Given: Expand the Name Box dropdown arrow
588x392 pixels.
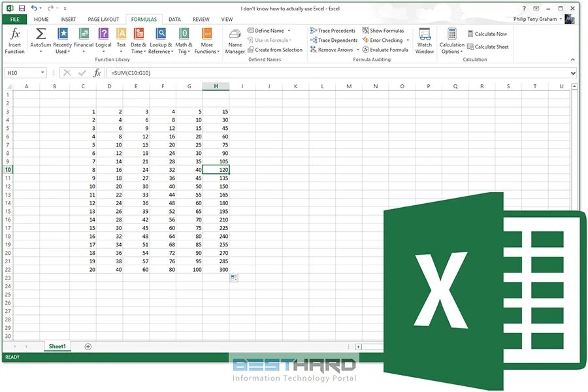Looking at the screenshot, I should [x=42, y=73].
